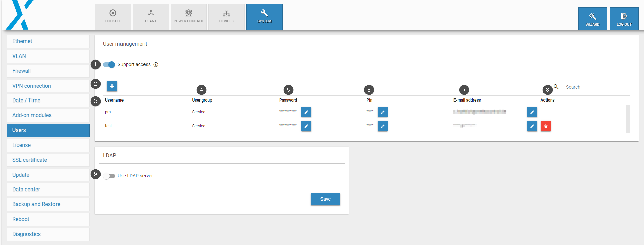Viewport: 644px width, 245px height.
Task: Enable the Use LDAP server toggle
Action: pyautogui.click(x=109, y=176)
